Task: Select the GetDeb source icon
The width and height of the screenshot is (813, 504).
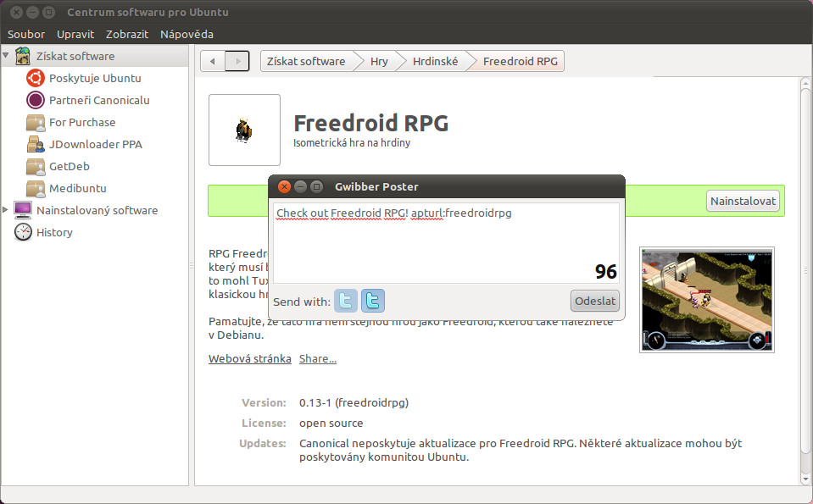Action: point(36,166)
